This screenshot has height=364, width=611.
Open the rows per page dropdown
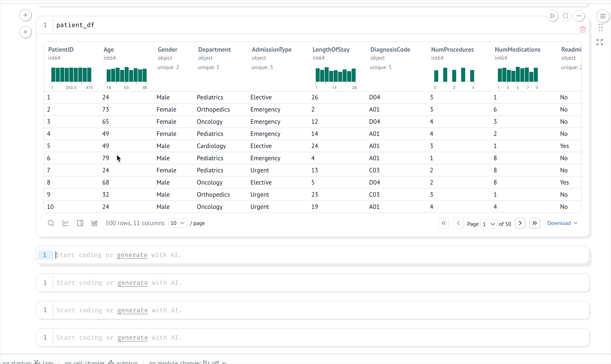tap(178, 223)
